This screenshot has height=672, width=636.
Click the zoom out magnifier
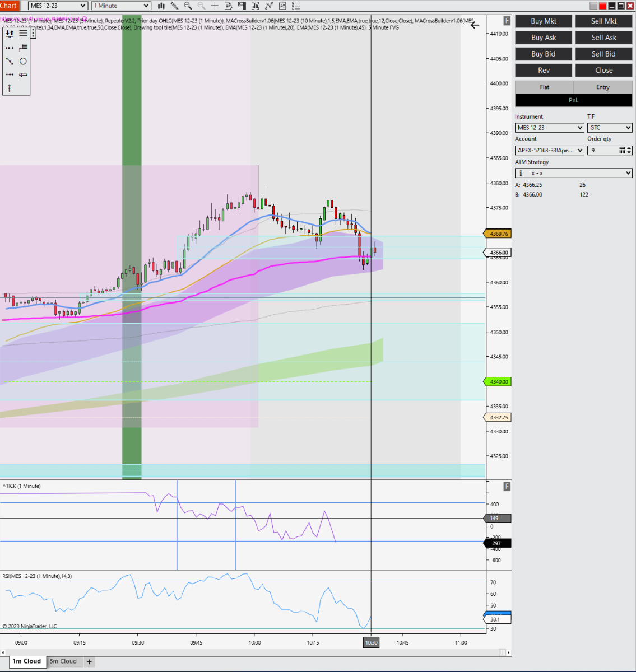[x=201, y=6]
